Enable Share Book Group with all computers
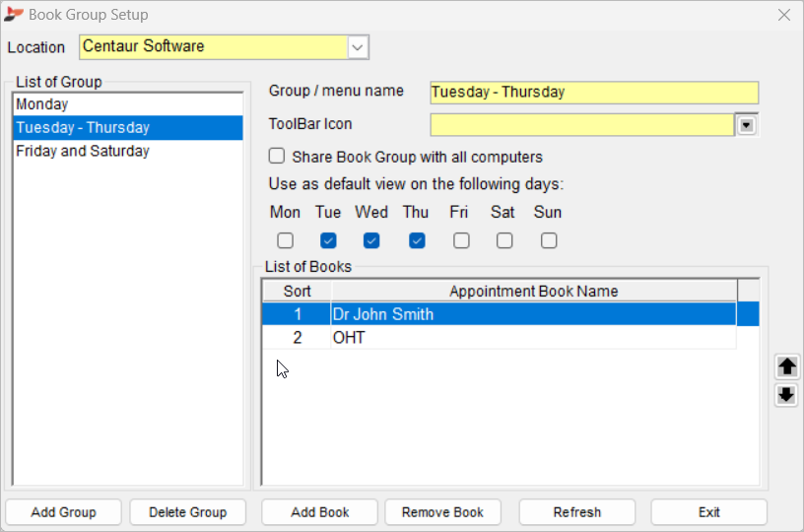 277,156
